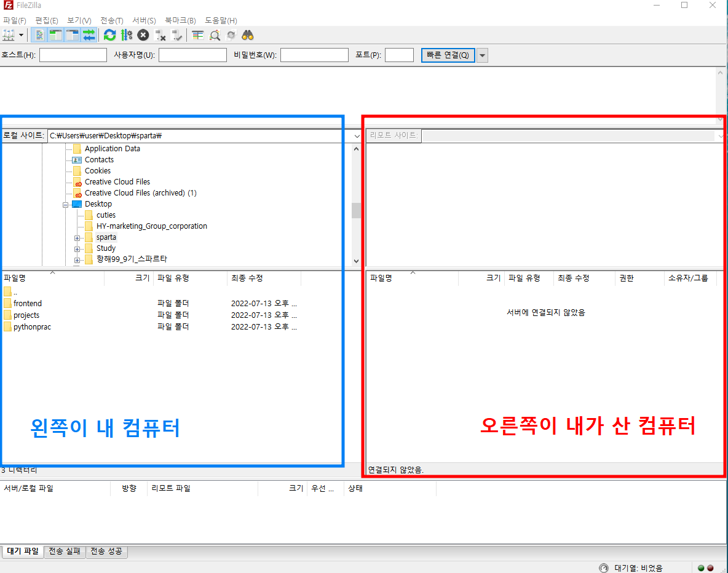Open the 북마크(B) menu
Image resolution: width=728 pixels, height=573 pixels.
[180, 20]
